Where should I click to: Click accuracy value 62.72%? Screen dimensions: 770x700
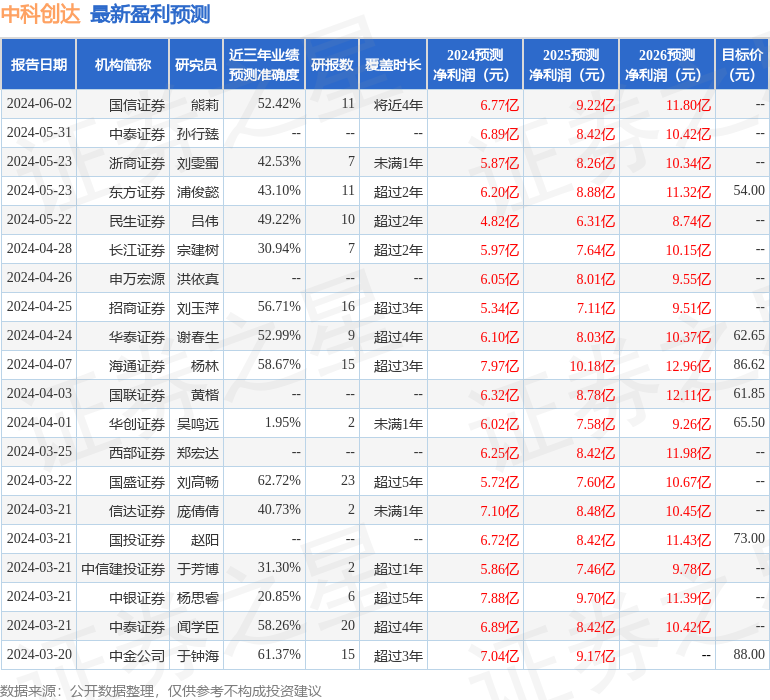pyautogui.click(x=279, y=480)
